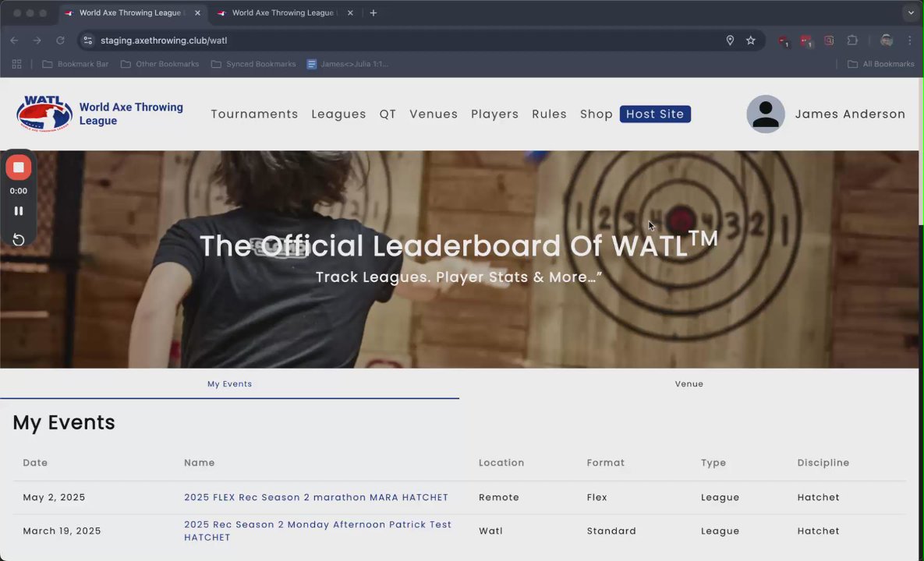This screenshot has height=561, width=924.
Task: Click the page vertical scrollbar
Action: pyautogui.click(x=921, y=151)
